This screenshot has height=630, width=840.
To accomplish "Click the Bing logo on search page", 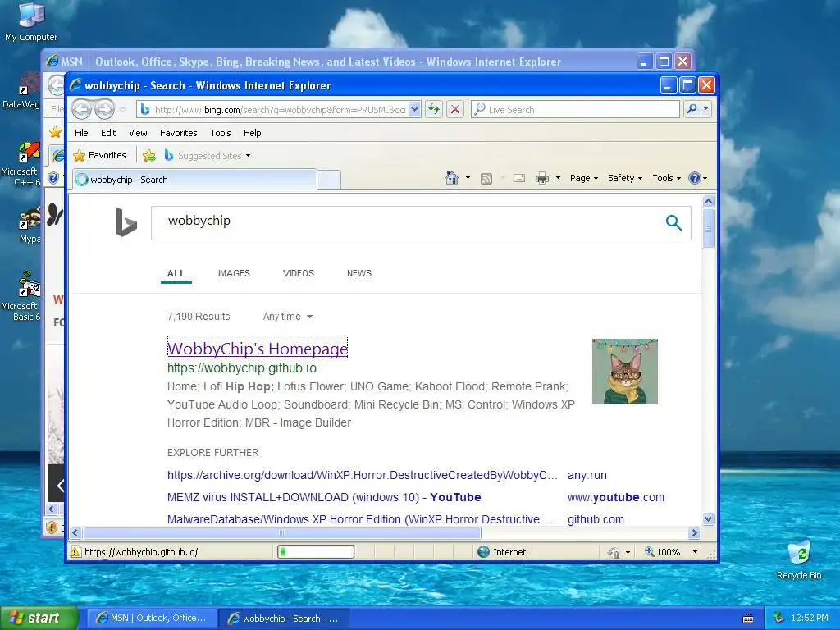I will [x=126, y=222].
